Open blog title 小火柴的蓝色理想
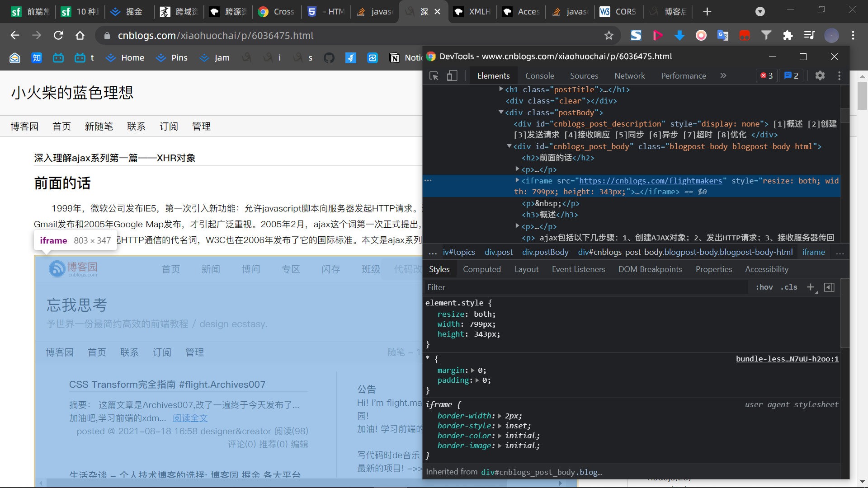The height and width of the screenshot is (488, 868). [x=72, y=93]
